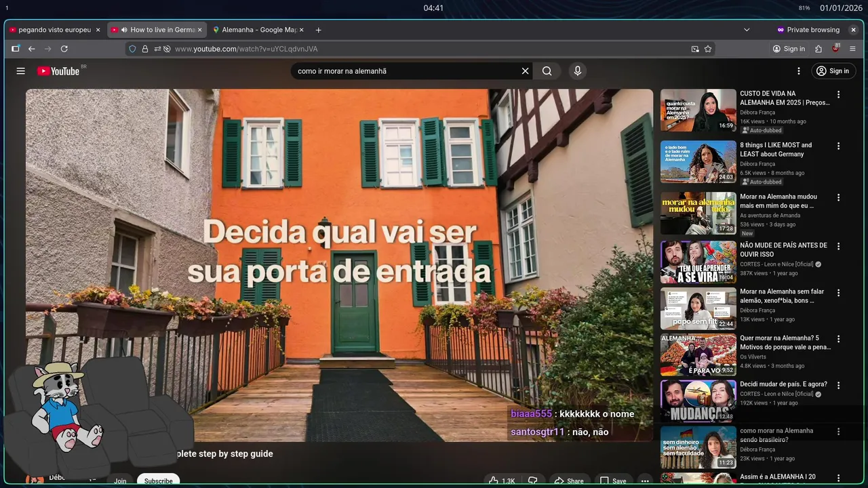Click workspace number 1 in top bar
The width and height of the screenshot is (868, 488).
point(7,8)
